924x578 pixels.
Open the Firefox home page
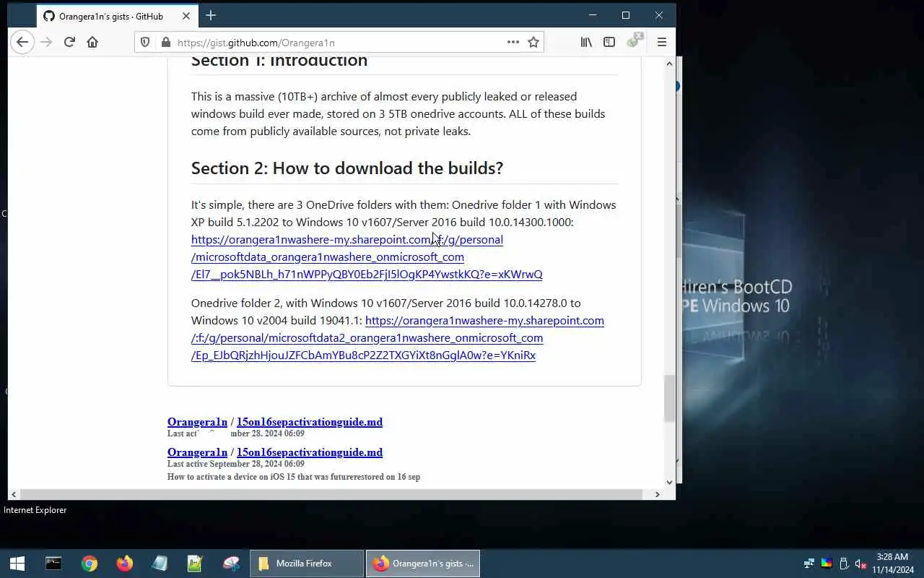coord(92,42)
